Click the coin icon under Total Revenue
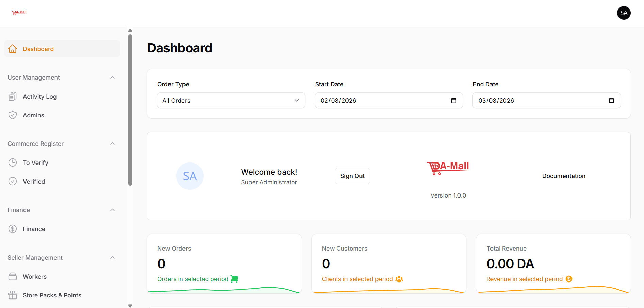This screenshot has width=644, height=308. tap(569, 279)
